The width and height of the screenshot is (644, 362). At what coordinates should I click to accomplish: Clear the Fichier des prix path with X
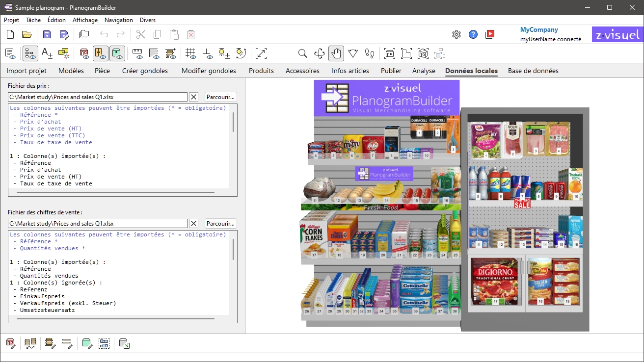click(194, 97)
